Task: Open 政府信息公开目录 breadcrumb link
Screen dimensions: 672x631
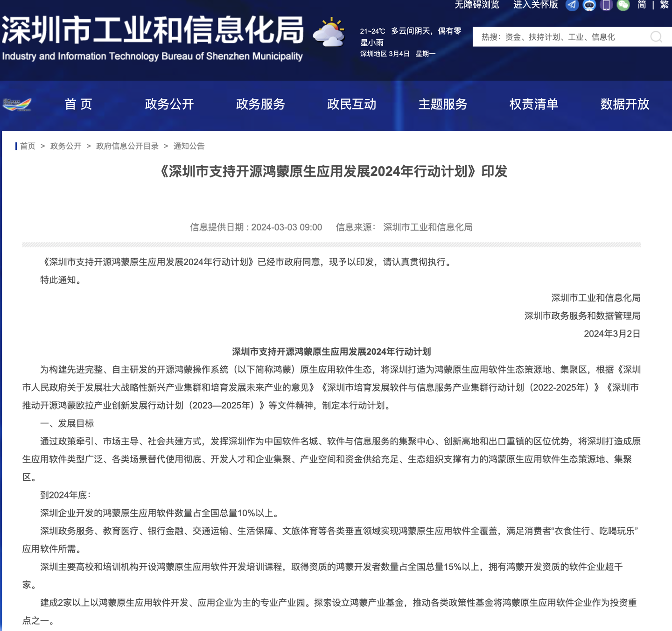Action: click(x=126, y=146)
